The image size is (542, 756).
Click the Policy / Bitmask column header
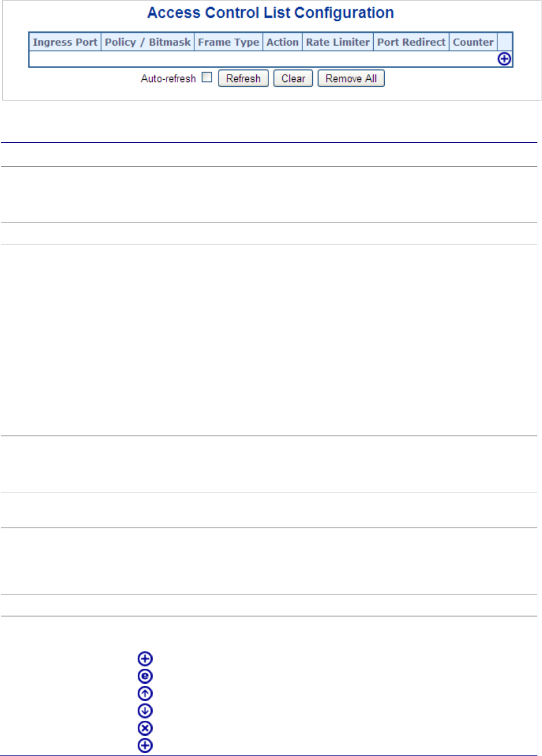click(148, 42)
